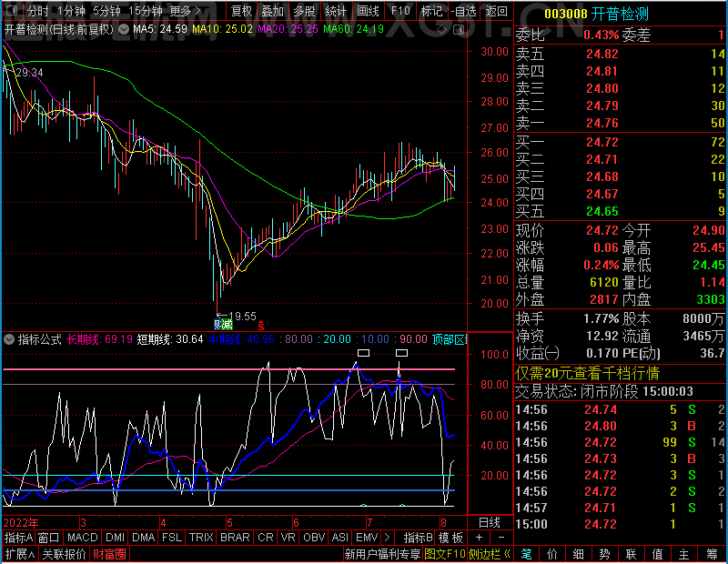Image resolution: width=728 pixels, height=564 pixels.
Task: Select the 指标A indicator group
Action: pos(18,538)
